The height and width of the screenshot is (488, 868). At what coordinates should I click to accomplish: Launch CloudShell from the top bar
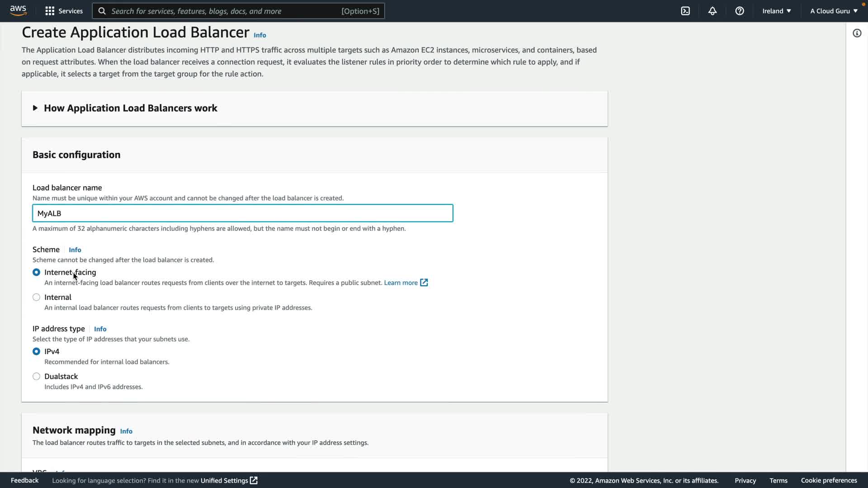(685, 11)
